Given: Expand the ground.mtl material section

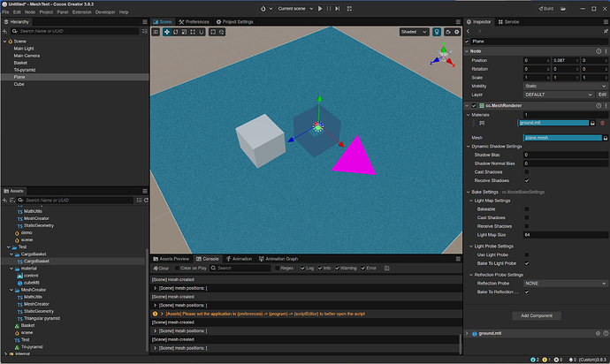Looking at the screenshot, I should [468, 334].
